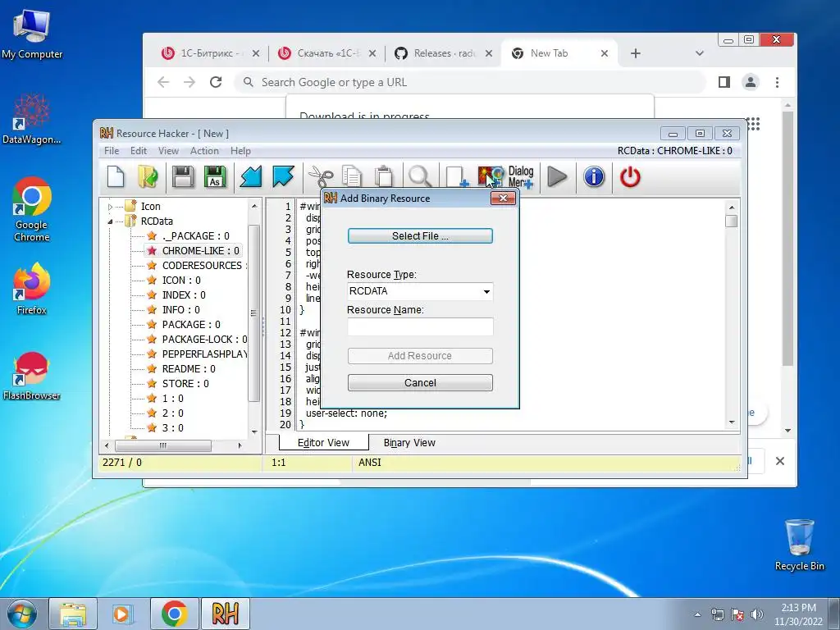Toggle Chrome's side panel icon
The image size is (840, 630).
[724, 83]
